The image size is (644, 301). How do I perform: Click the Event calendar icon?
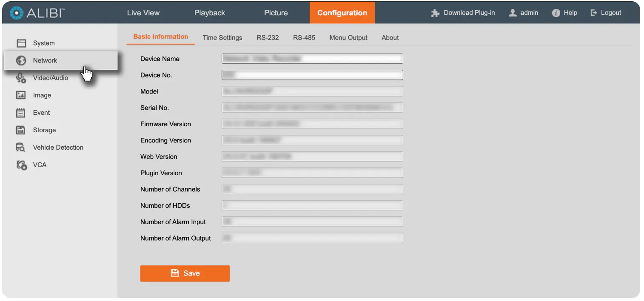pos(21,113)
